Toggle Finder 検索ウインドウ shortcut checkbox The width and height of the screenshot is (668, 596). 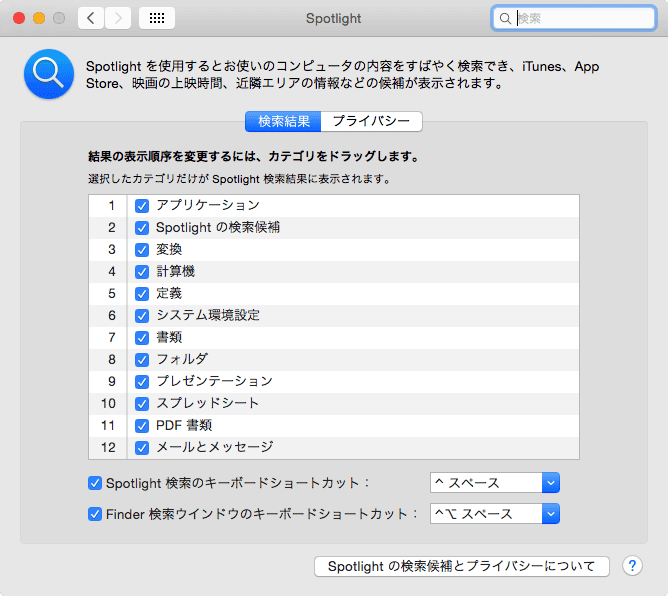(x=95, y=514)
